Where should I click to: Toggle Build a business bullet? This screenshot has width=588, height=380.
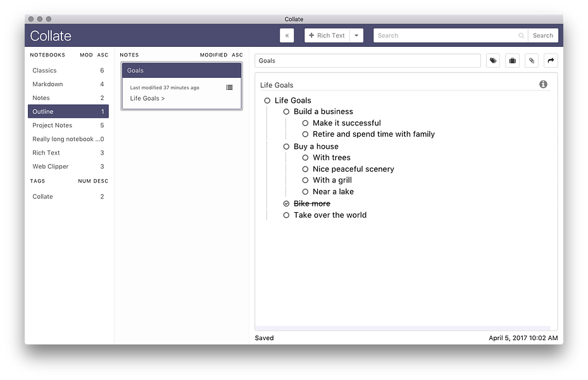(286, 111)
